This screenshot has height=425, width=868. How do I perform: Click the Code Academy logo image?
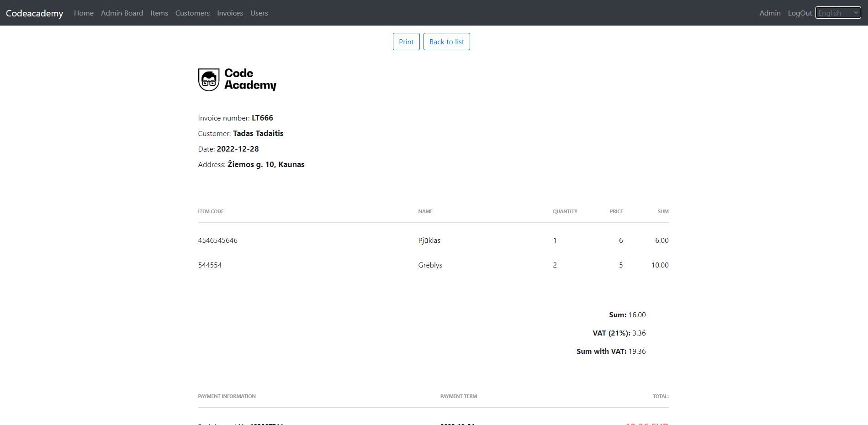(237, 79)
